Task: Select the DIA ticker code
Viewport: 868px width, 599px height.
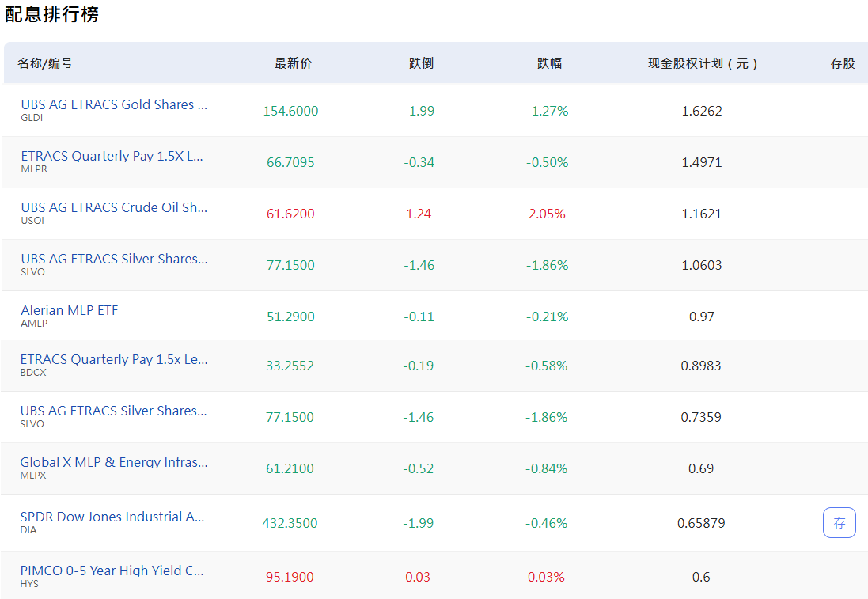Action: coord(28,530)
